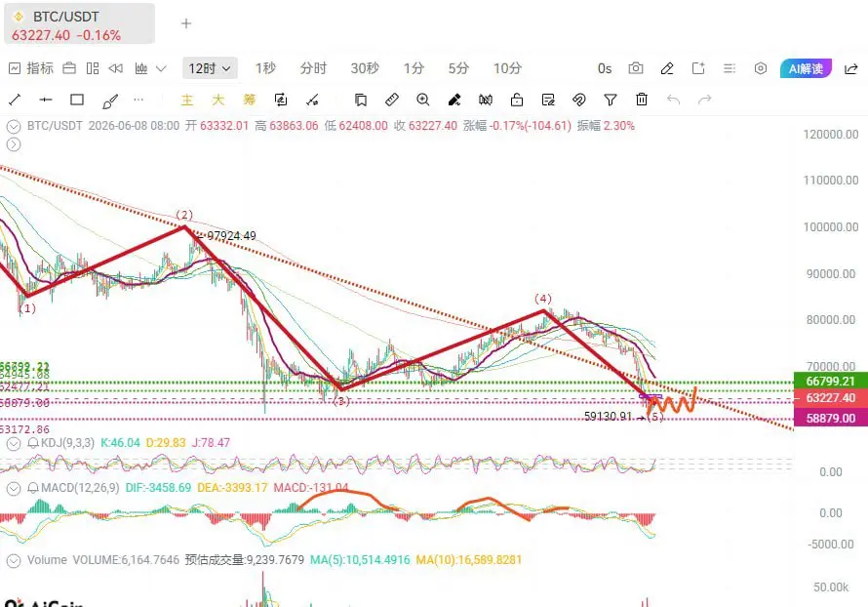868x607 pixels.
Task: Click the KDJ(9,3,3) indicator label
Action: tap(67, 443)
